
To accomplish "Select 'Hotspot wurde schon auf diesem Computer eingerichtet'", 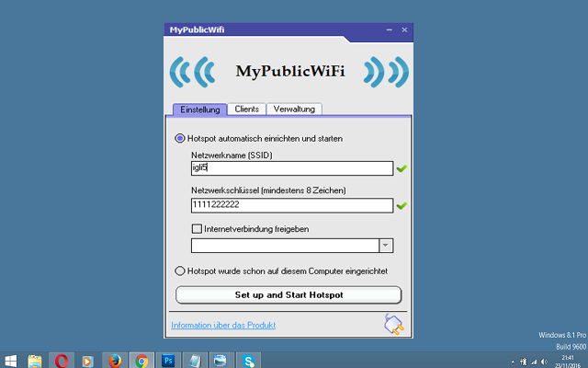I will pos(180,271).
